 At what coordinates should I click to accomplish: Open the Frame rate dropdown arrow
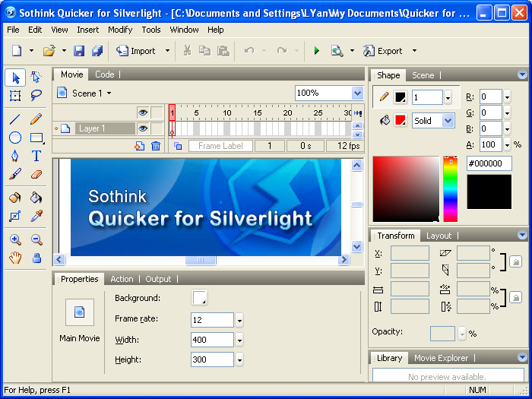tap(239, 320)
